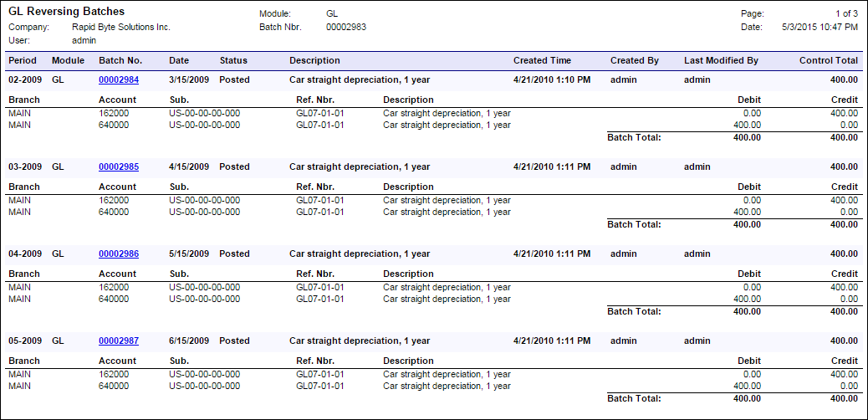This screenshot has height=420, width=868.
Task: Select the report date 5/3/2015 10:47 PM
Action: (x=819, y=27)
